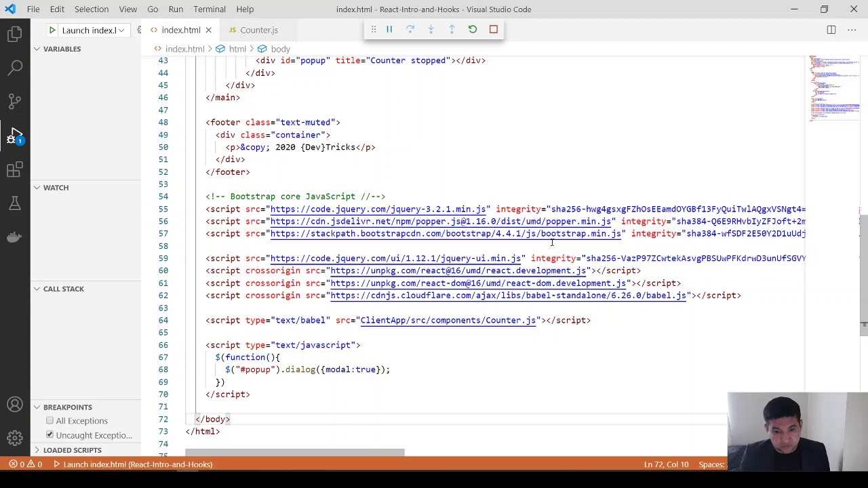Image resolution: width=868 pixels, height=488 pixels.
Task: Click the popper.min.js CDN link
Action: (x=441, y=221)
